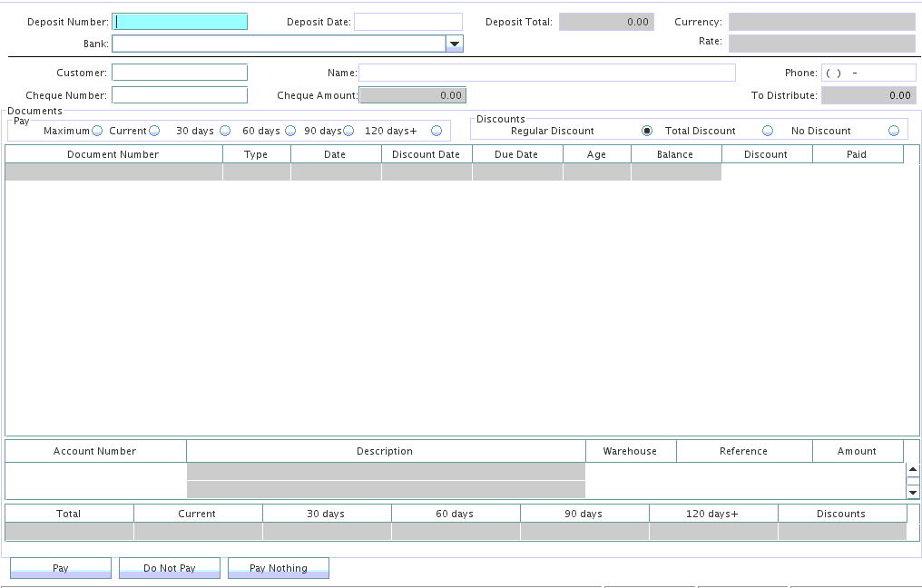Choose the 60 days pay option
Viewport: 922px width, 588px height.
[290, 131]
